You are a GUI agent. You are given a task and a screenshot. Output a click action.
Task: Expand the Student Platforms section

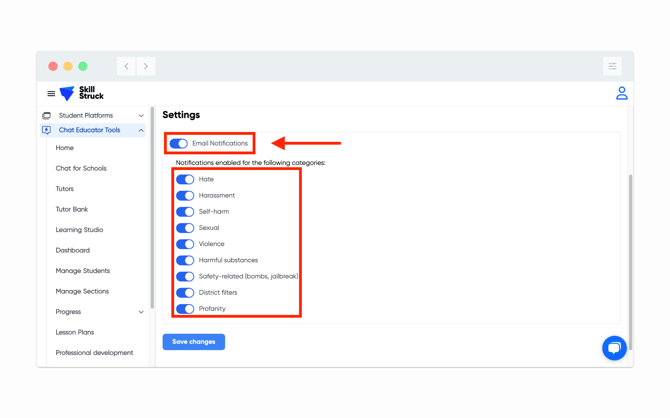(x=141, y=116)
